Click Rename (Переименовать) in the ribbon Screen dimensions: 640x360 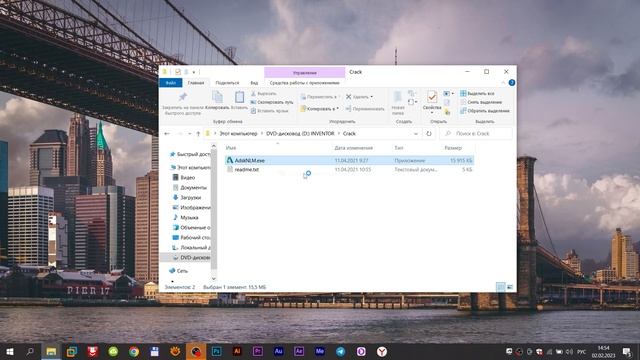tap(365, 109)
